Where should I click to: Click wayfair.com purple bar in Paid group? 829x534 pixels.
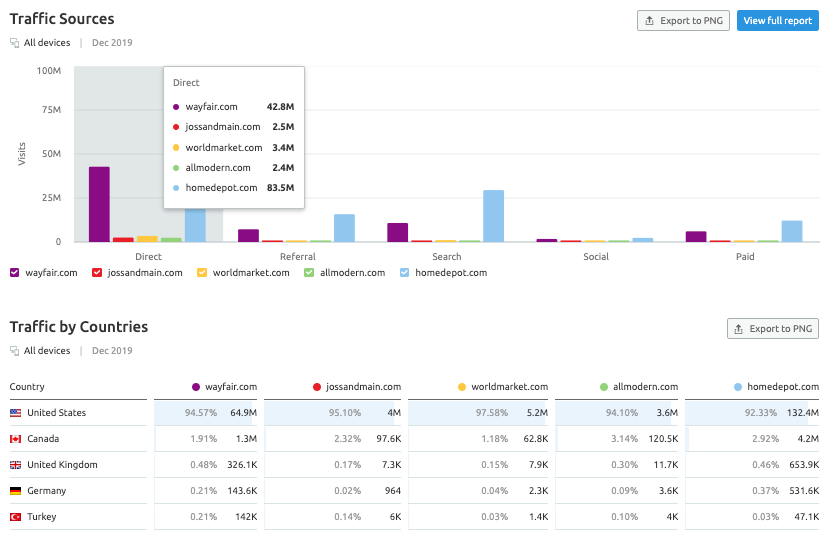pos(696,236)
